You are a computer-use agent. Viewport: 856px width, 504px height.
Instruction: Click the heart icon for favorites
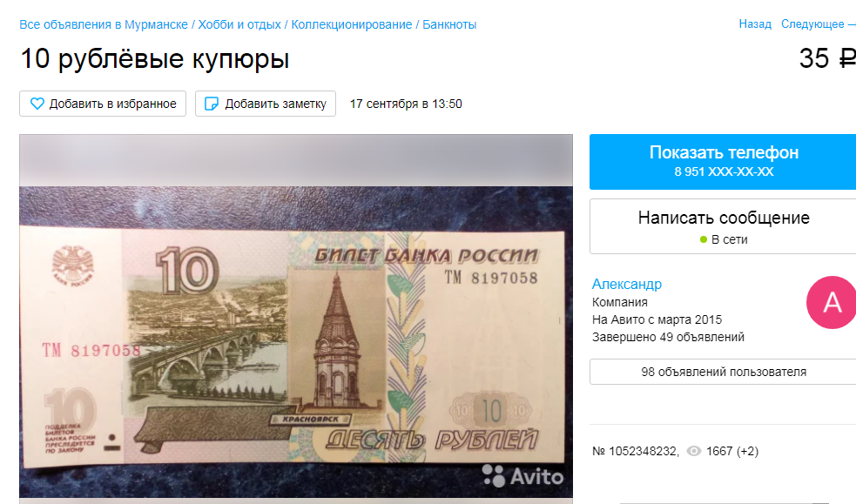click(x=37, y=104)
